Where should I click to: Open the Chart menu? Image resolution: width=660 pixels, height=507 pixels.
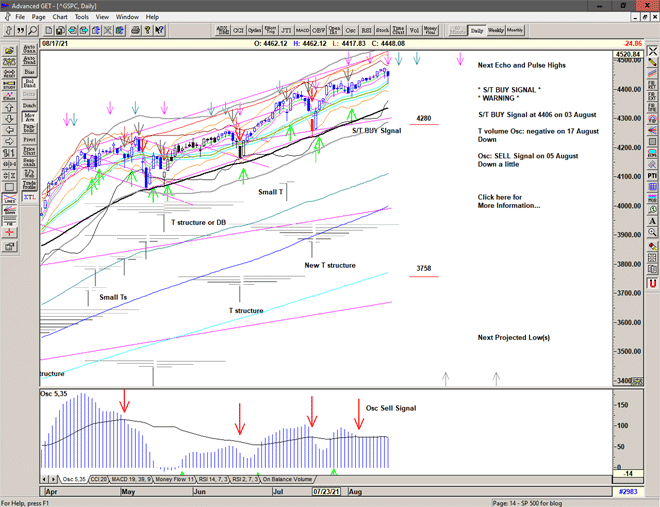coord(60,17)
